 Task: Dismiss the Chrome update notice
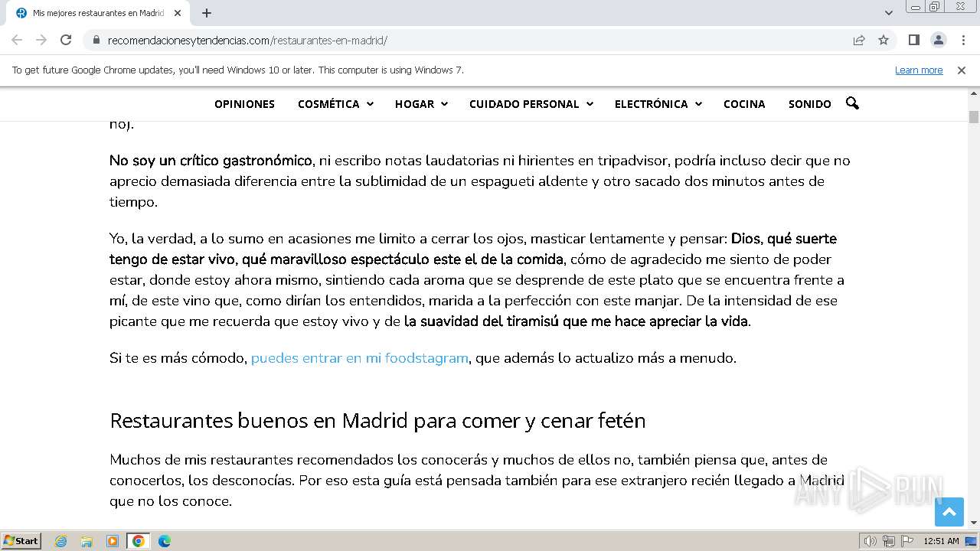(961, 70)
